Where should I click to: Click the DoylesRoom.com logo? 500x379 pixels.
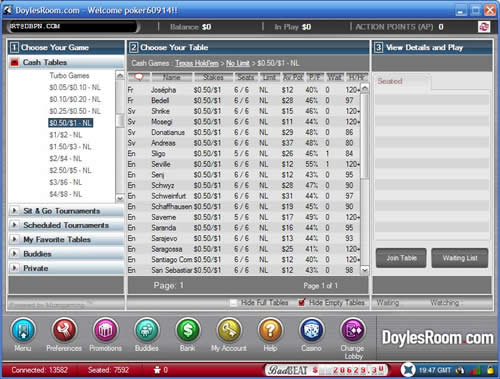tap(437, 337)
